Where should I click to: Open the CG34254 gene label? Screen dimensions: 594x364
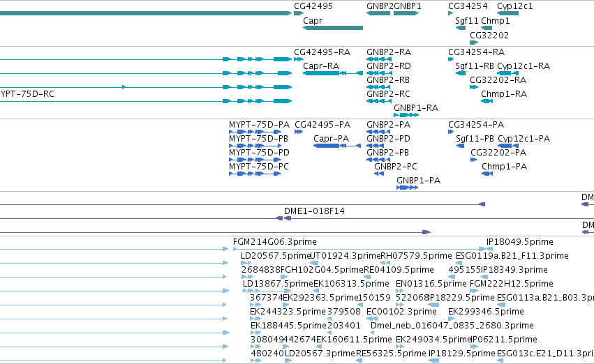[468, 6]
